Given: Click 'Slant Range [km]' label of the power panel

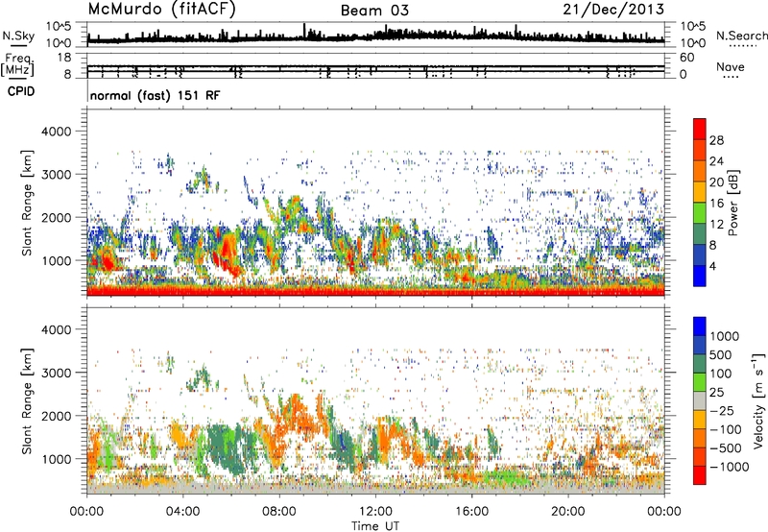Looking at the screenshot, I should (28, 203).
